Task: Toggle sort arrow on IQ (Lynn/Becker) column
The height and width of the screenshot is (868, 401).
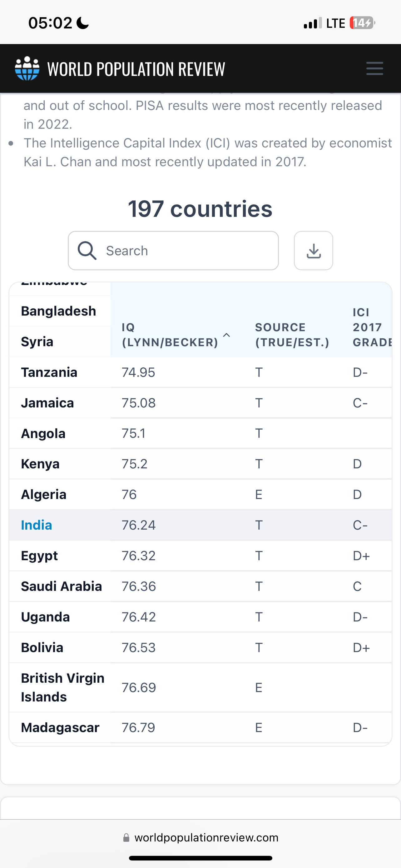Action: 227,335
